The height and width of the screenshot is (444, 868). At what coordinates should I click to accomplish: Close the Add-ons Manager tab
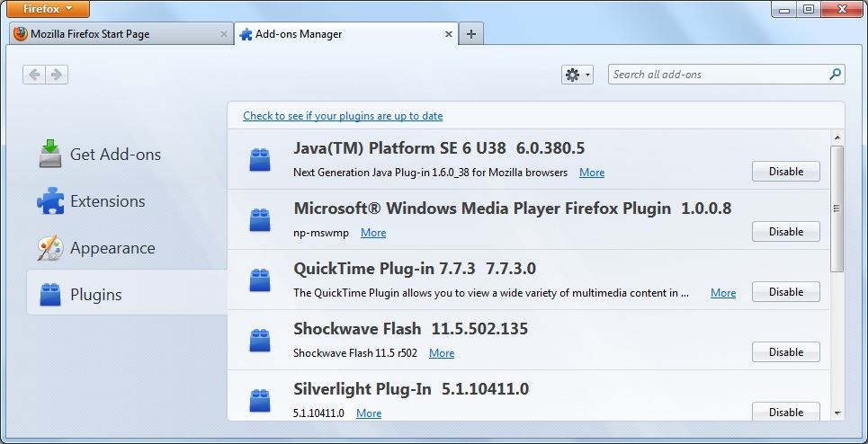[449, 34]
